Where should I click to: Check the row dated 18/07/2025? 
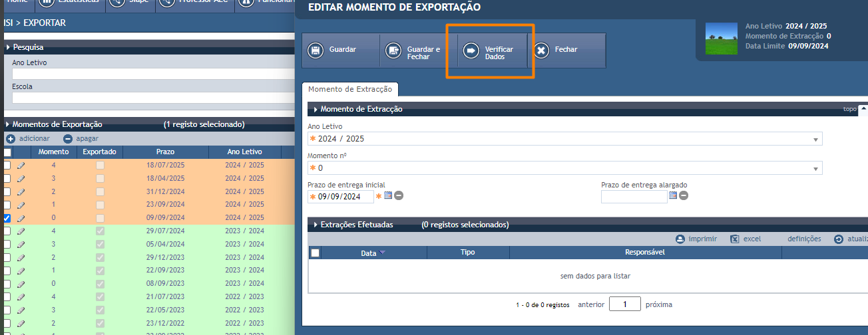[7, 165]
